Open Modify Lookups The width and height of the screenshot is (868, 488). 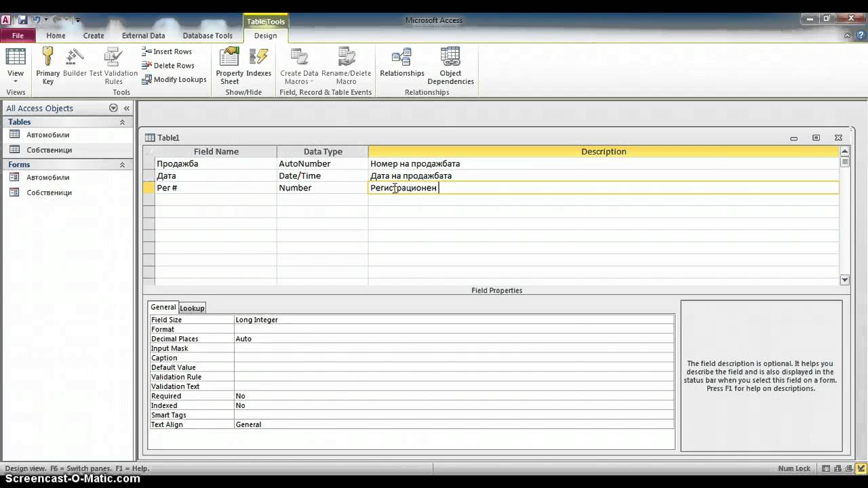174,80
